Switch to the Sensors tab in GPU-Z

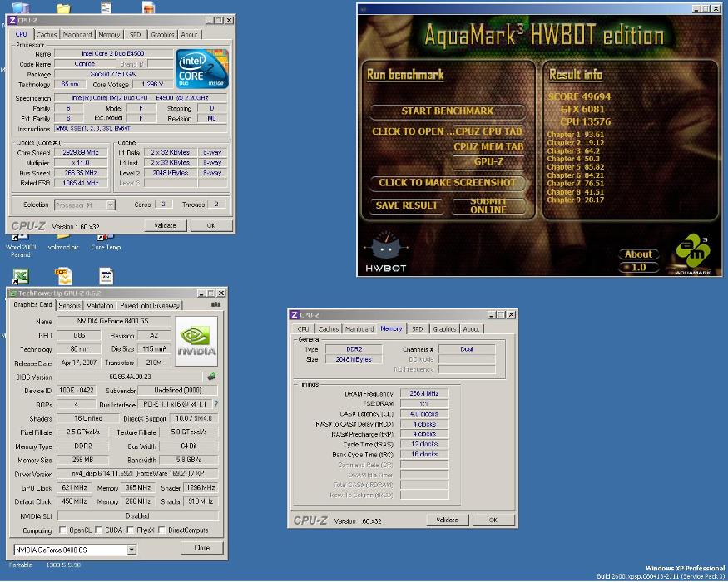pyautogui.click(x=70, y=305)
